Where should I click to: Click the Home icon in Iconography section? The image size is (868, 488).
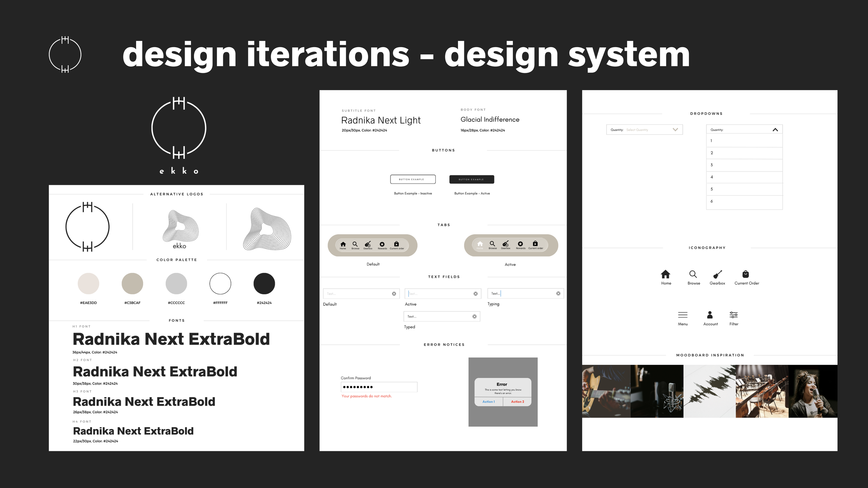(665, 274)
